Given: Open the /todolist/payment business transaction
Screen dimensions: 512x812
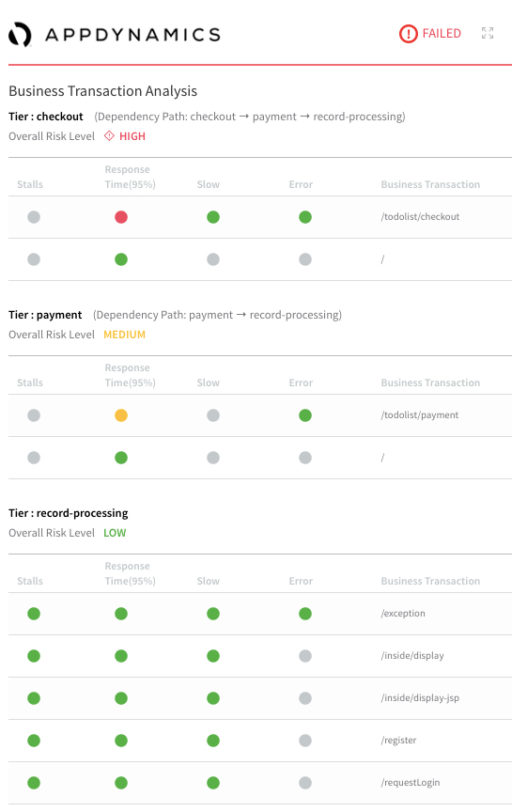Looking at the screenshot, I should [419, 415].
